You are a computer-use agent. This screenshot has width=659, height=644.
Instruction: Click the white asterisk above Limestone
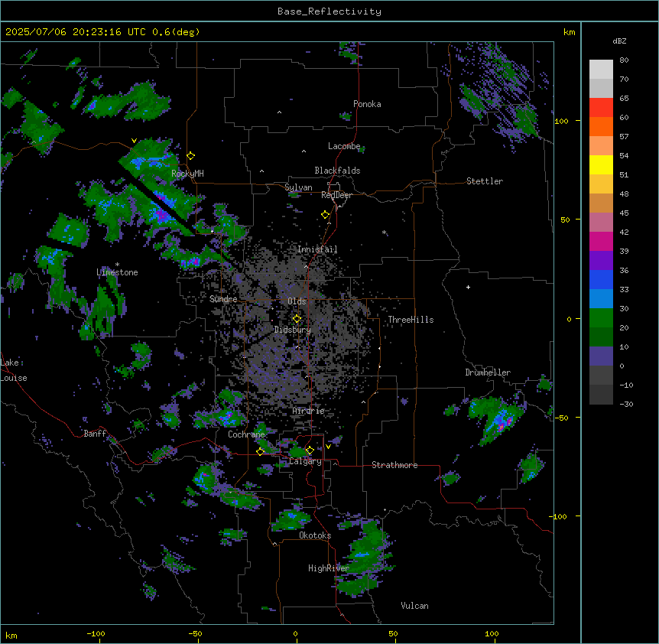pyautogui.click(x=117, y=265)
